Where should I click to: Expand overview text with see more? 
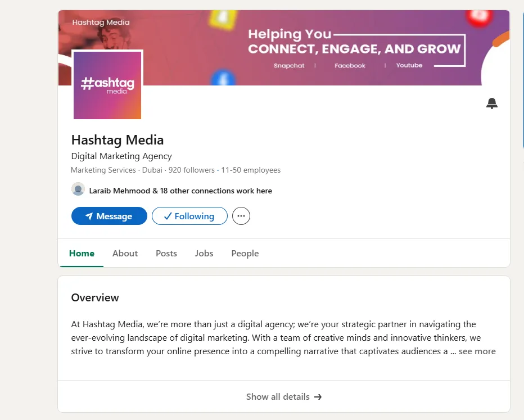click(x=477, y=351)
